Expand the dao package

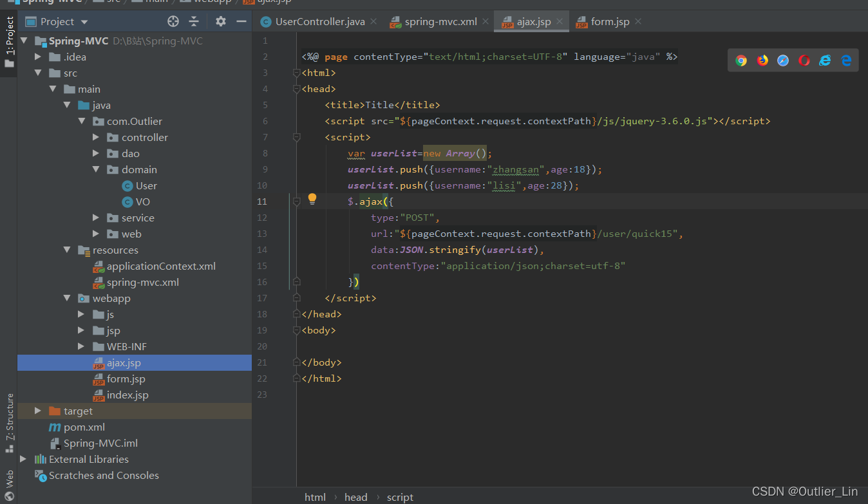click(x=95, y=154)
